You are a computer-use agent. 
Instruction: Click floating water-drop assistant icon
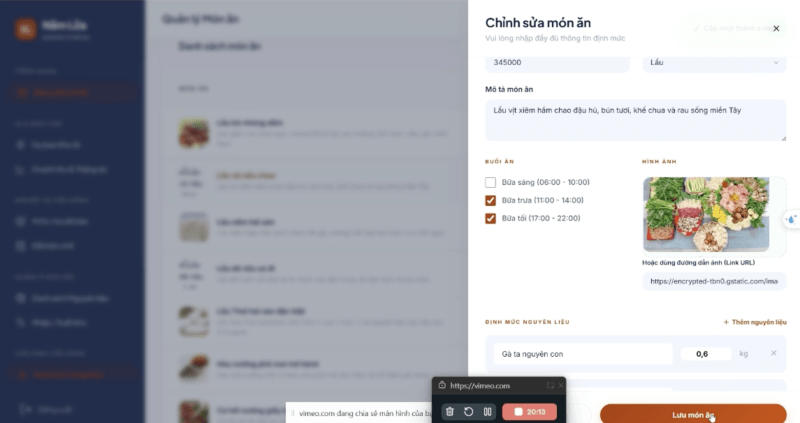click(x=791, y=219)
